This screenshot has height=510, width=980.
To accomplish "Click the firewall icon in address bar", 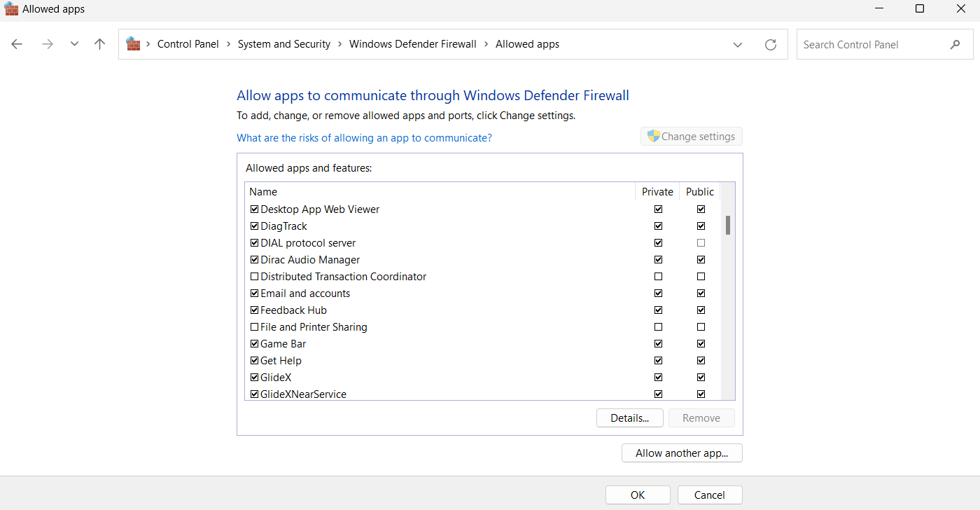I will point(133,44).
